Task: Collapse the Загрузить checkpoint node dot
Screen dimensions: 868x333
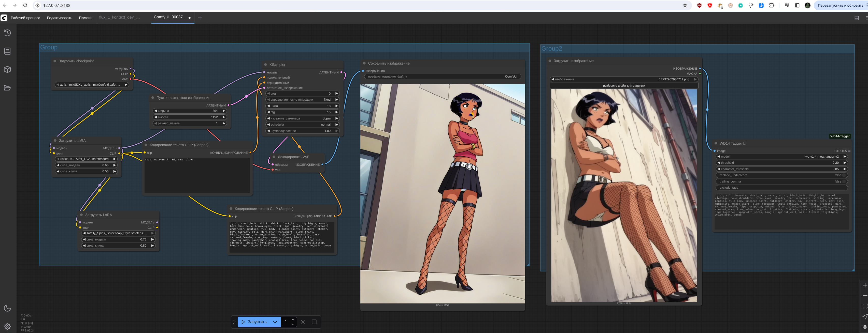Action: [55, 61]
